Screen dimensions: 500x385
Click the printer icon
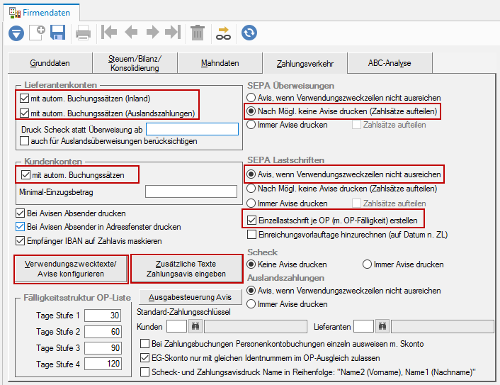click(x=83, y=33)
